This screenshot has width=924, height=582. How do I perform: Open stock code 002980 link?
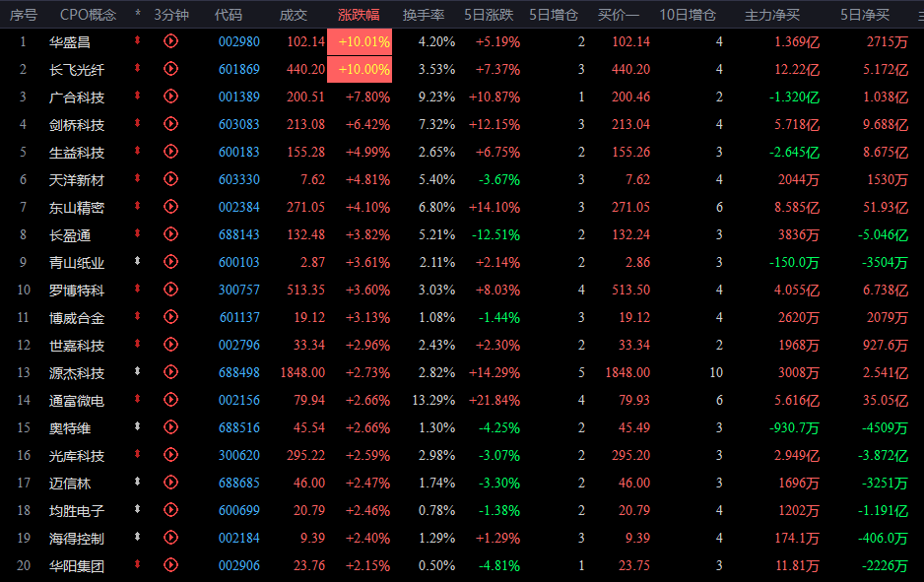point(239,41)
